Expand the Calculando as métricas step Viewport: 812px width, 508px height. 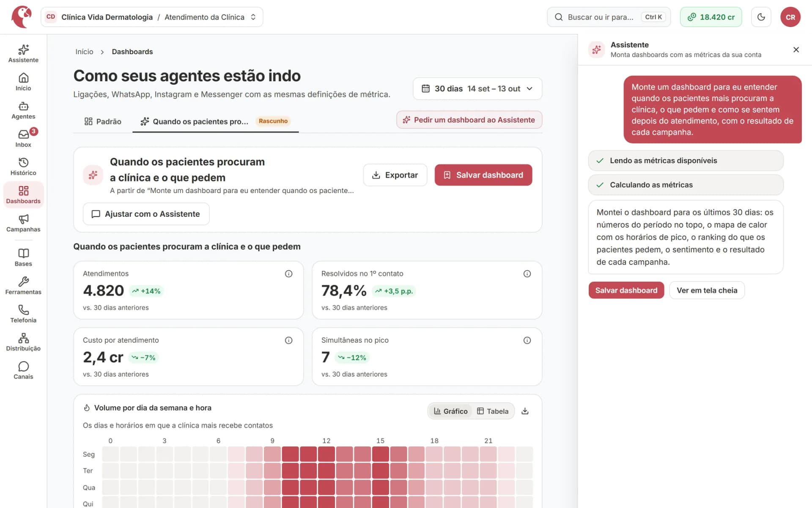tap(686, 185)
